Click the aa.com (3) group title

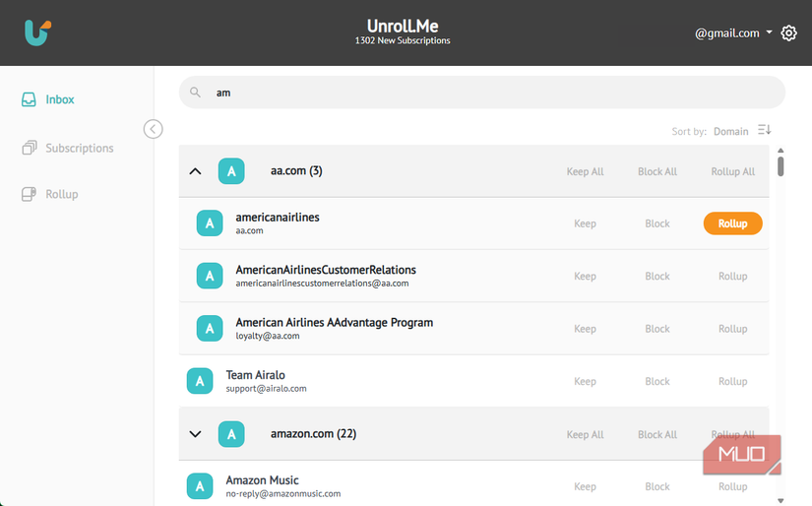click(296, 171)
